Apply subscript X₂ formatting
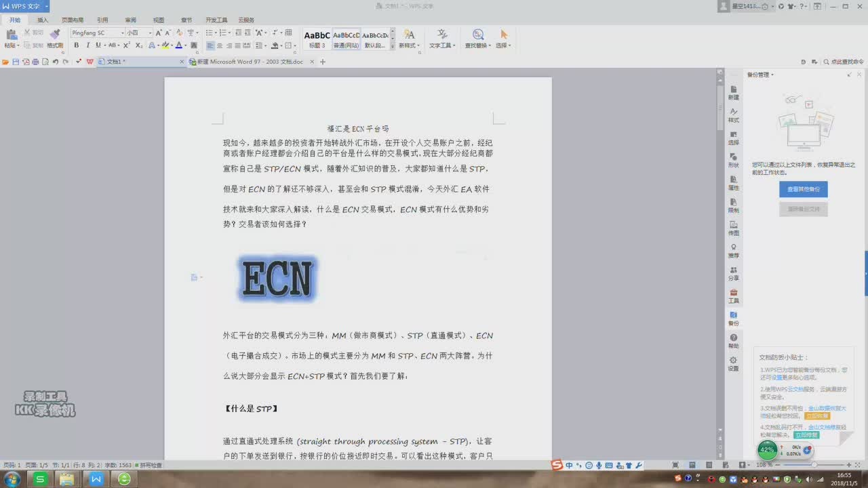The height and width of the screenshot is (488, 868). tap(138, 45)
